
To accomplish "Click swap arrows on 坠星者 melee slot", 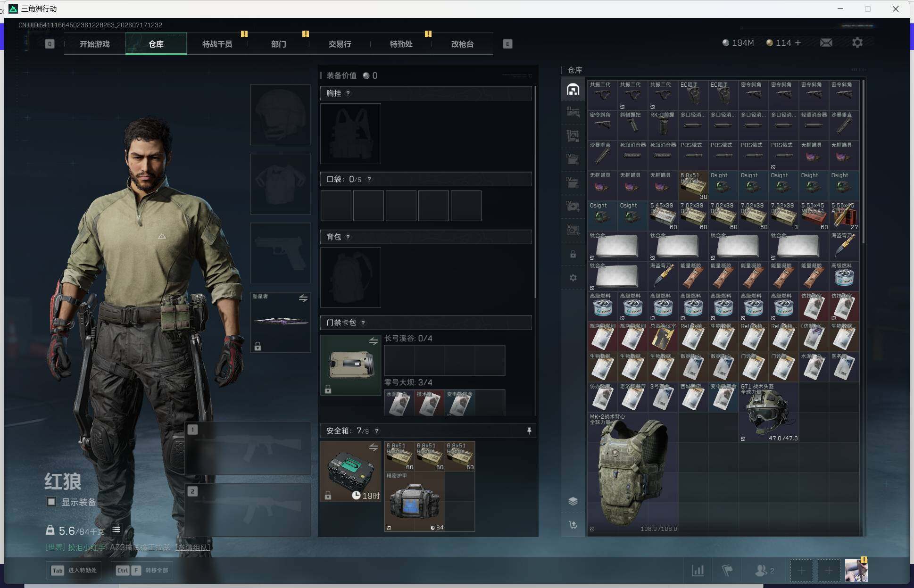I will [303, 298].
